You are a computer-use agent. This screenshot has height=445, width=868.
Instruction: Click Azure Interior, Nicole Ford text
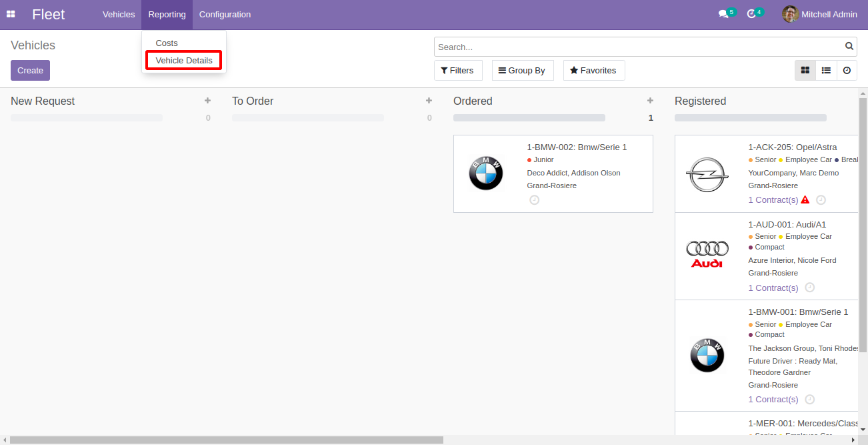click(792, 260)
